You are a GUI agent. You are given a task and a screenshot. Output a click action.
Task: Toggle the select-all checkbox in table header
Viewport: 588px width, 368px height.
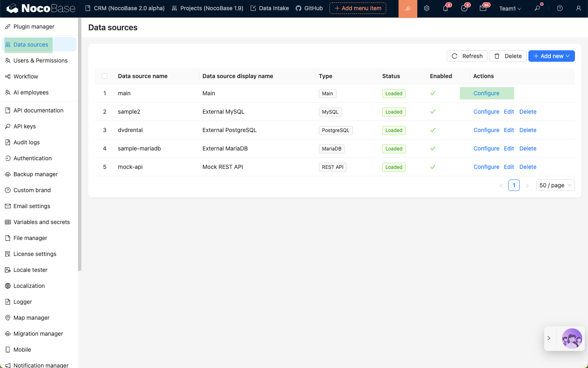coord(105,76)
